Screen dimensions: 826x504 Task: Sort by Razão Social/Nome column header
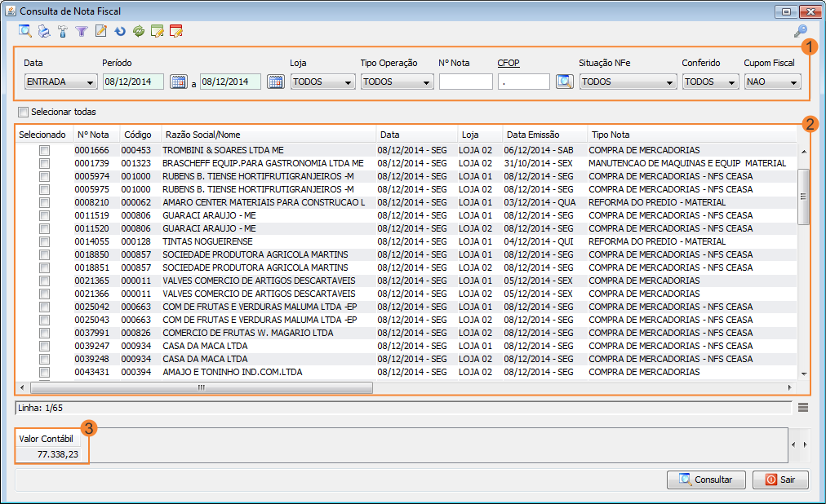tap(269, 135)
